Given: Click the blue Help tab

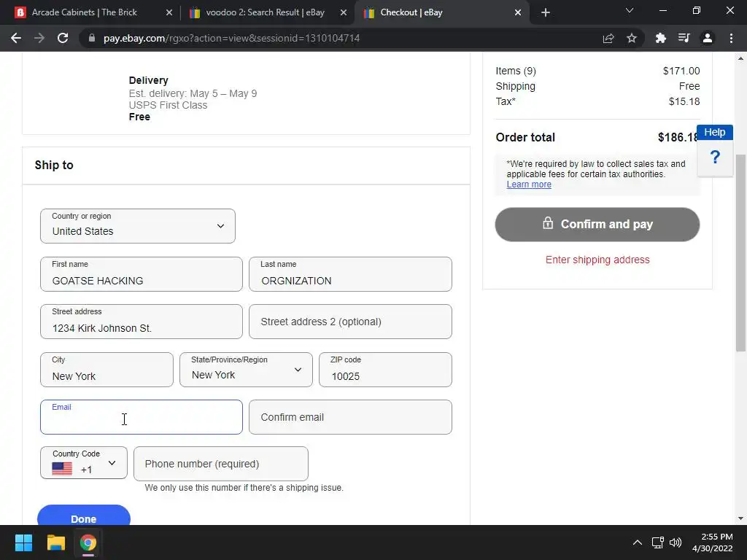Looking at the screenshot, I should coord(715,133).
